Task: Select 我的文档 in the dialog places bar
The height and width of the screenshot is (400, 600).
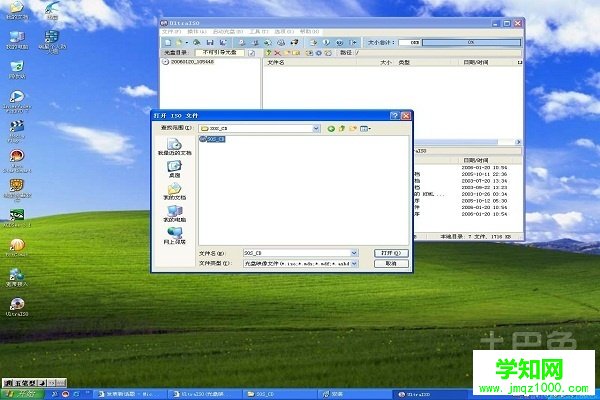Action: click(174, 191)
